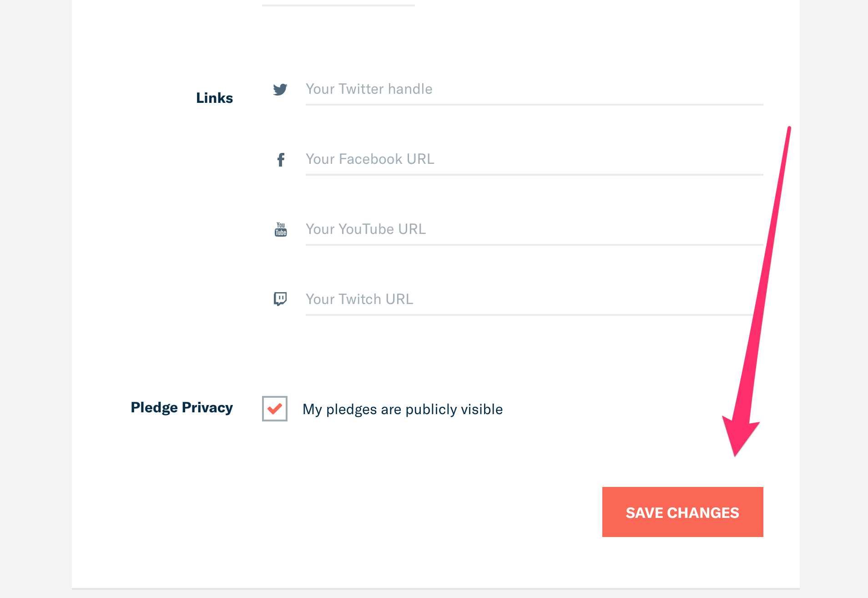
Task: Click into the 'Your YouTube URL' field
Action: coord(534,229)
